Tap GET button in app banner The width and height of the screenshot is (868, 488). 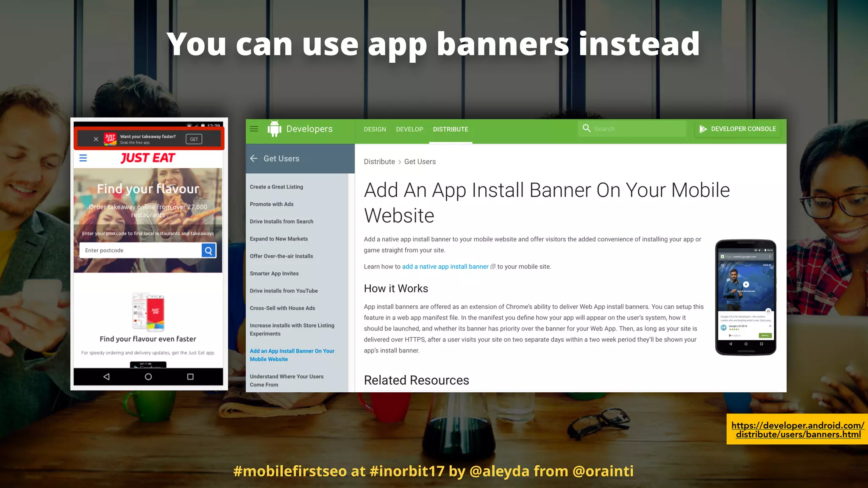coord(194,139)
